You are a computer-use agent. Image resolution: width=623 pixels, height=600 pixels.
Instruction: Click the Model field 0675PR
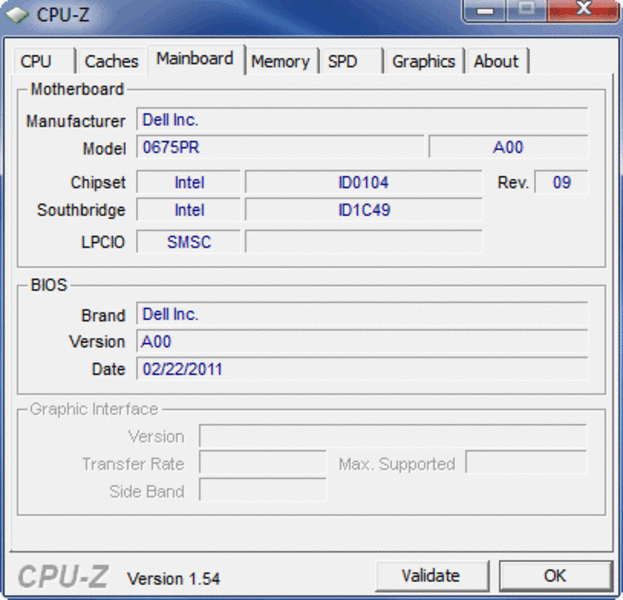[280, 147]
